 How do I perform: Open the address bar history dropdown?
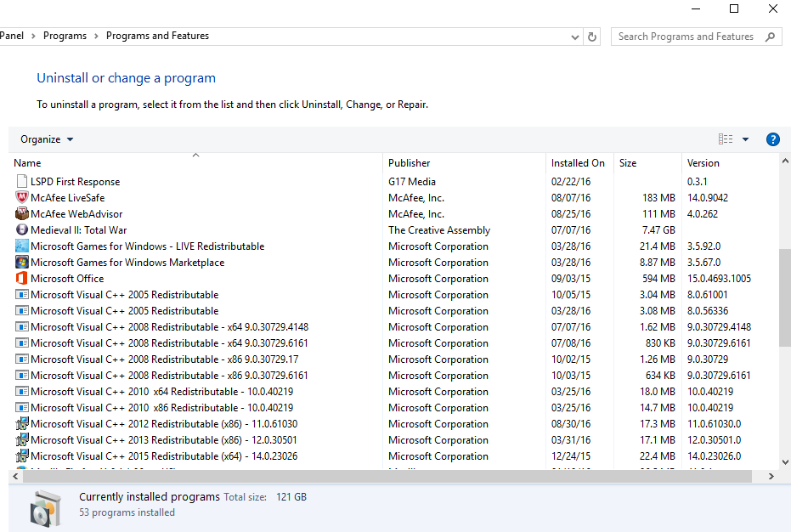coord(576,37)
